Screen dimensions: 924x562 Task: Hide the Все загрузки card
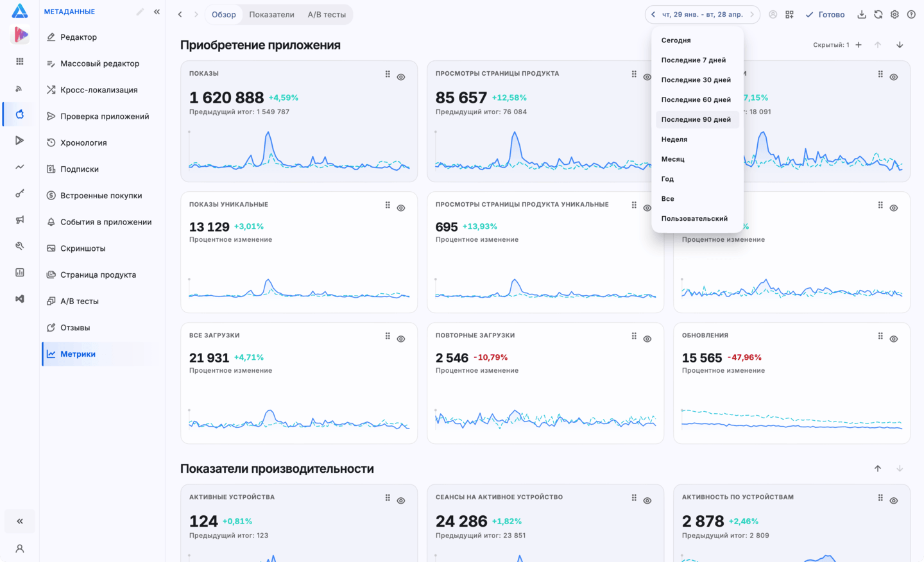pos(401,339)
